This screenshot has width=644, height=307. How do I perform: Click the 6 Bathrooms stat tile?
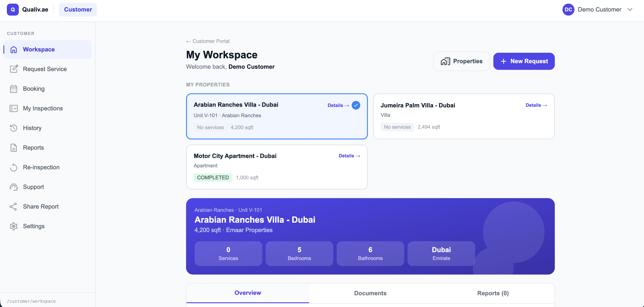point(370,254)
